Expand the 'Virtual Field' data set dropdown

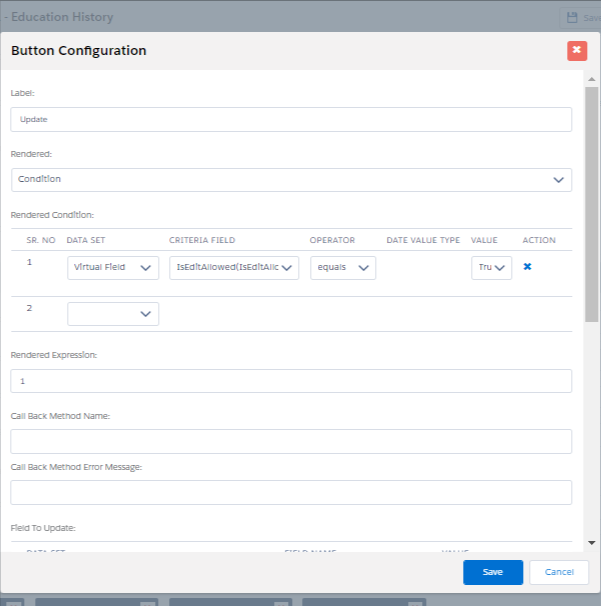(x=113, y=268)
